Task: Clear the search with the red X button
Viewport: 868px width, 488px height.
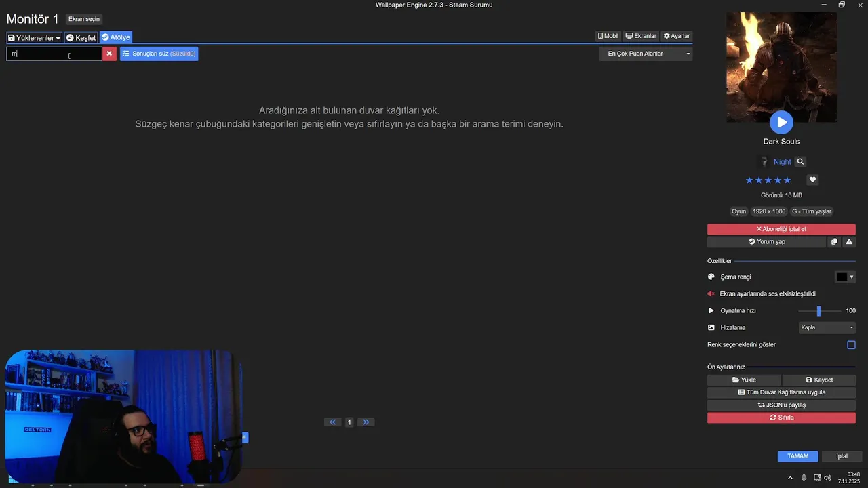Action: click(109, 54)
